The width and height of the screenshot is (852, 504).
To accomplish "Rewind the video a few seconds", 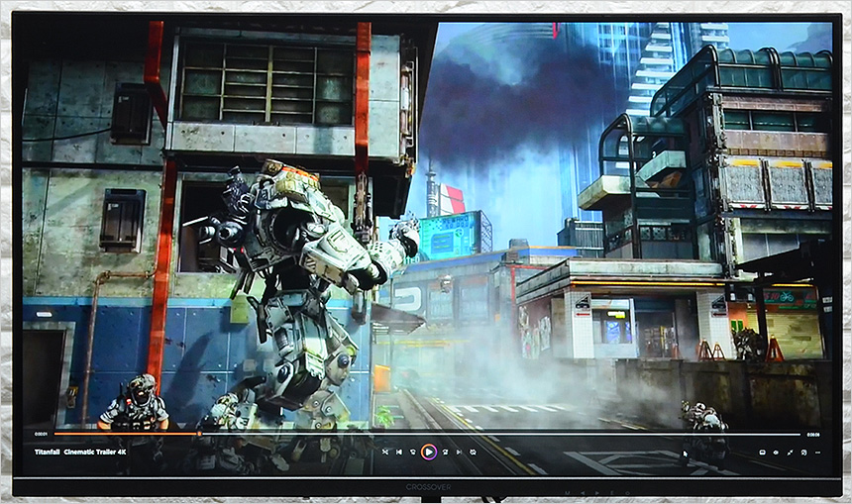I will tap(412, 452).
